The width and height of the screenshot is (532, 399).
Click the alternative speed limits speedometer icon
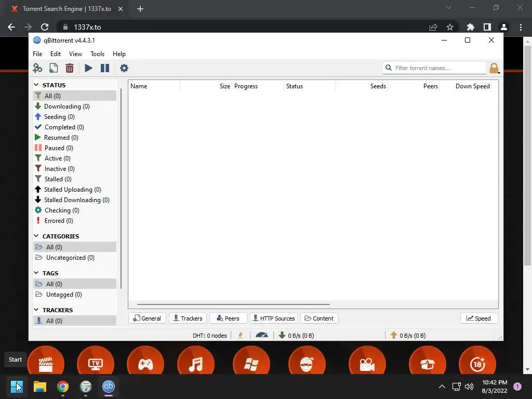click(x=262, y=335)
